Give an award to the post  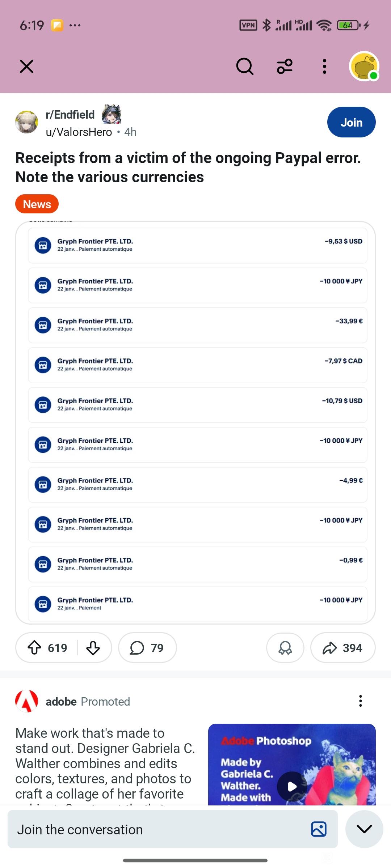pyautogui.click(x=285, y=648)
